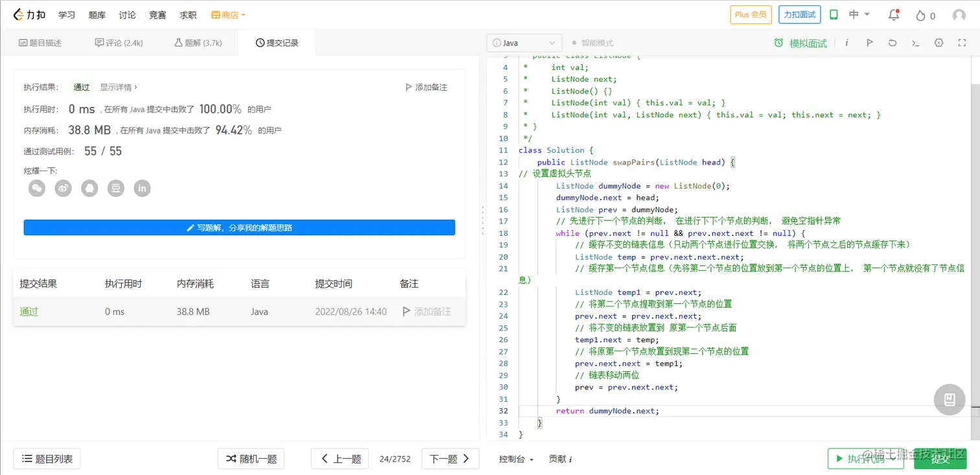
Task: Click the 贡献 info icon
Action: (x=570, y=459)
